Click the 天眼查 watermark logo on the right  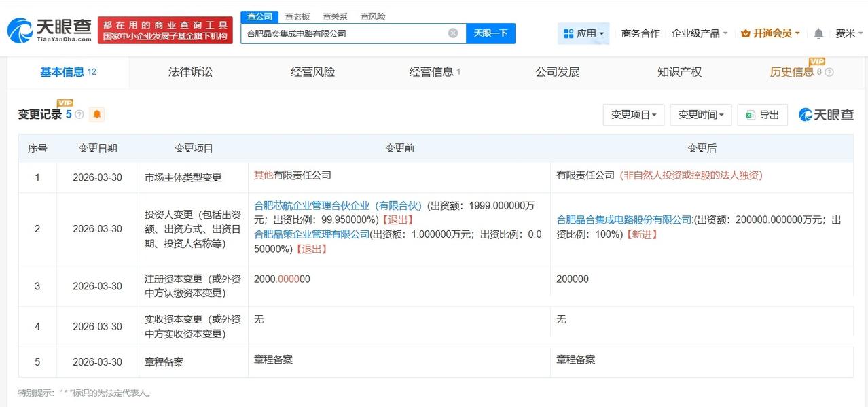[826, 115]
